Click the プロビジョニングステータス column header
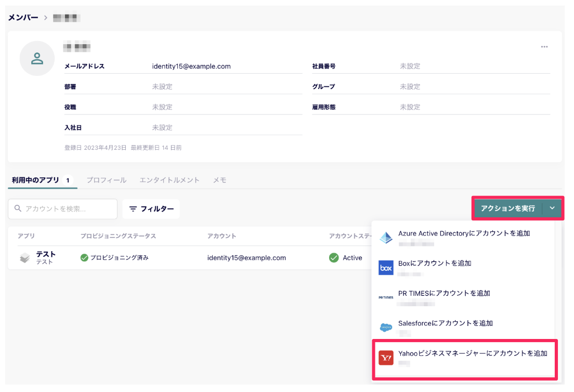Image resolution: width=574 pixels, height=392 pixels. pos(118,236)
